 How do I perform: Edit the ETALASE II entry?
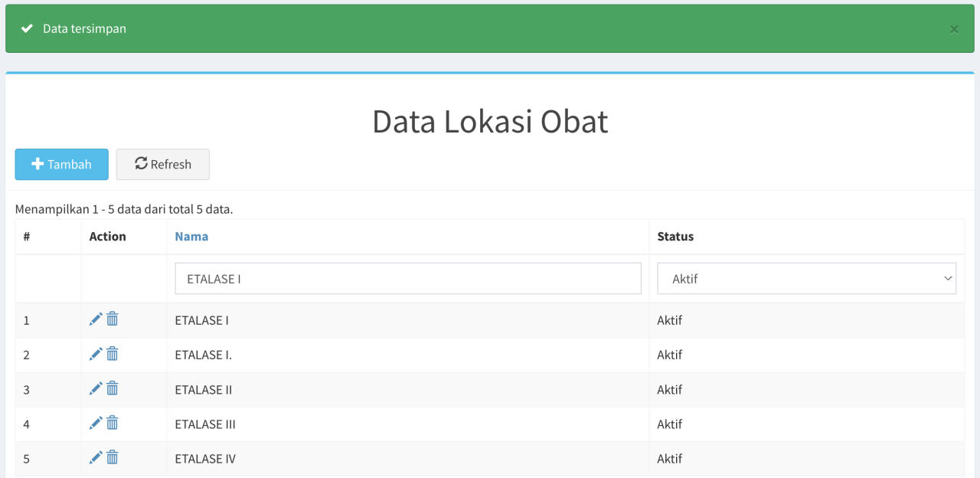[x=96, y=388]
